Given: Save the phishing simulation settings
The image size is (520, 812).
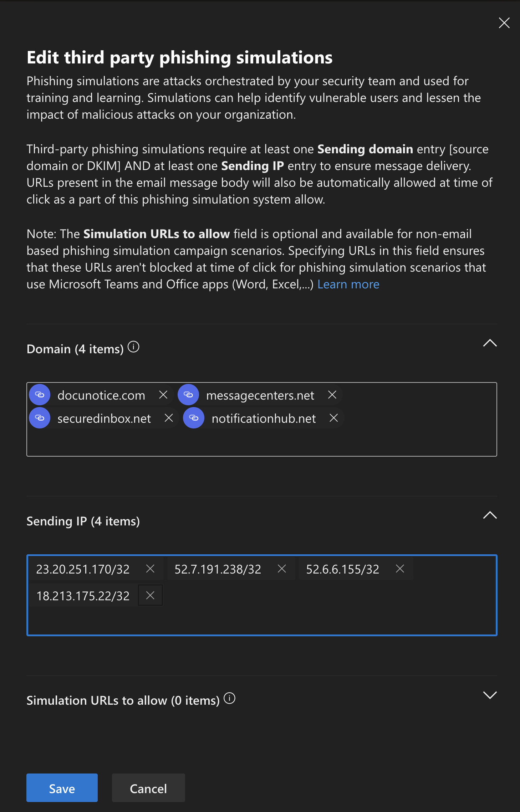Looking at the screenshot, I should tap(62, 788).
